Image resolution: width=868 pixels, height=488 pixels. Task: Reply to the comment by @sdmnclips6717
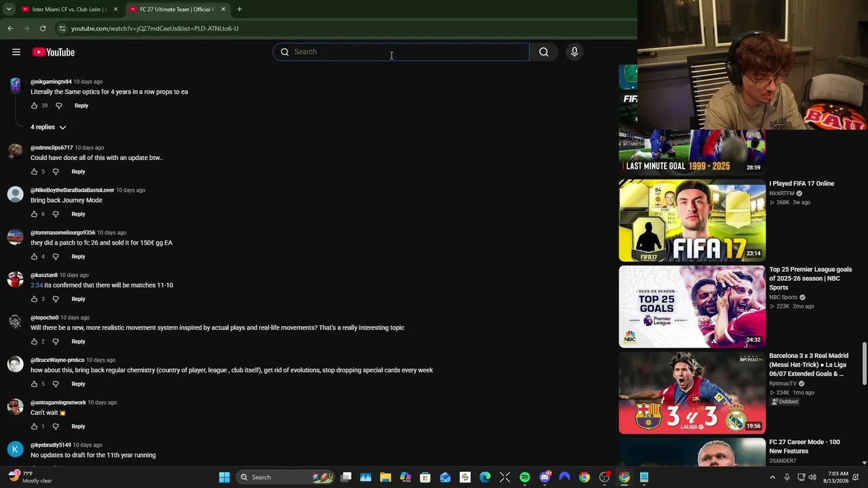(x=79, y=171)
